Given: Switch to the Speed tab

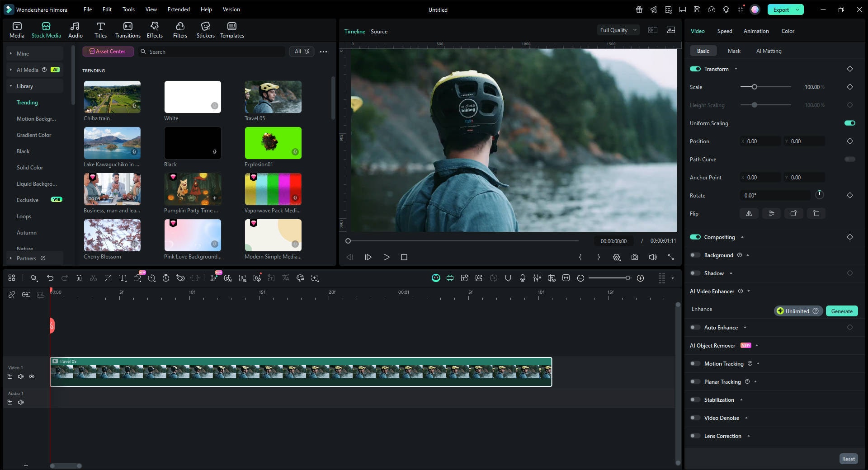Looking at the screenshot, I should (724, 31).
